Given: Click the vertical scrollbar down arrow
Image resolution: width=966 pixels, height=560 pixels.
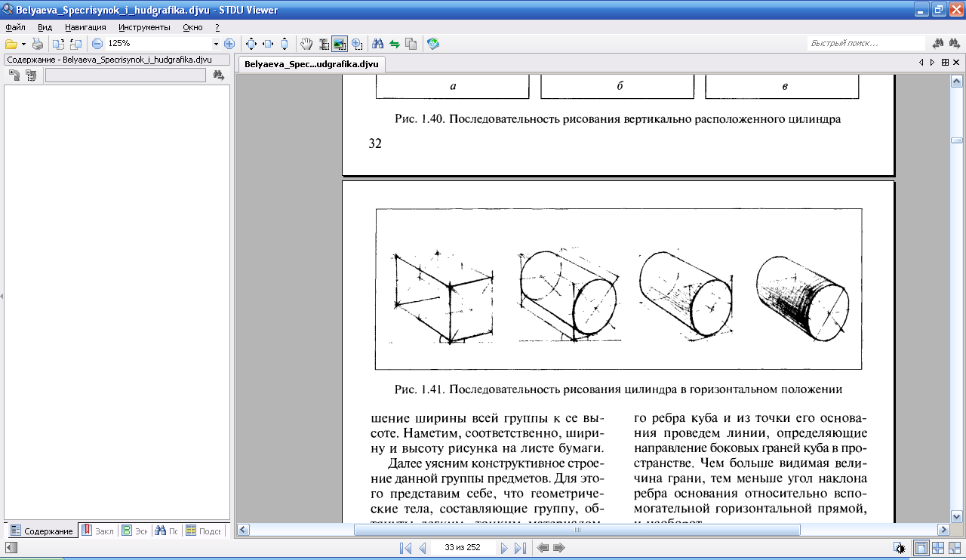Looking at the screenshot, I should (957, 516).
